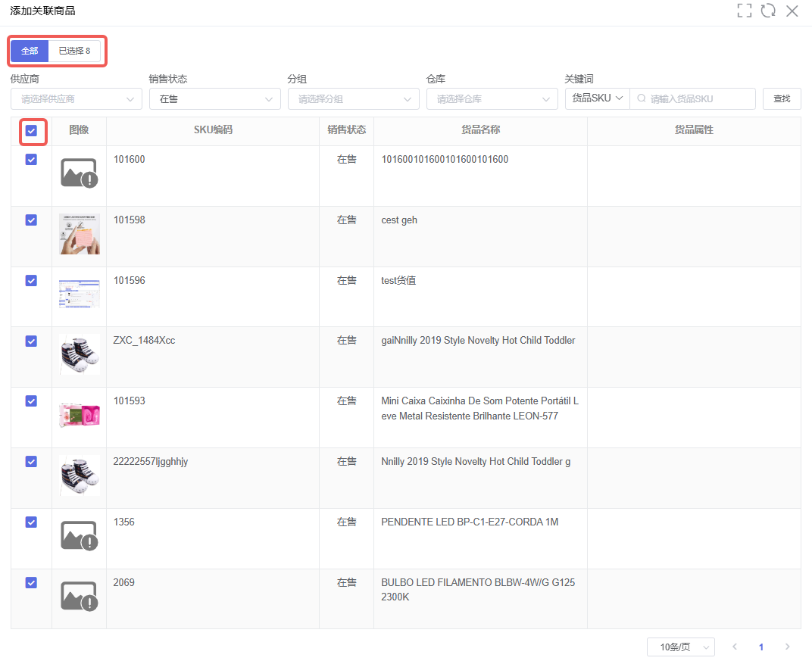812x664 pixels.
Task: Click placeholder image icon for SKU 2069
Action: pos(80,596)
